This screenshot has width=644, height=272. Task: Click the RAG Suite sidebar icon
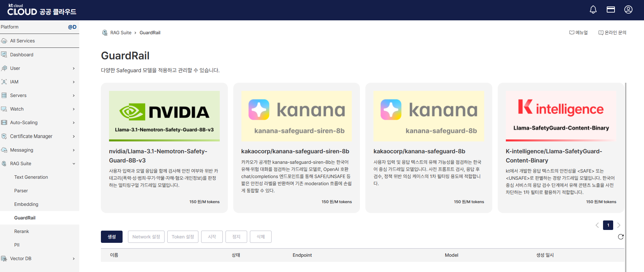4,163
